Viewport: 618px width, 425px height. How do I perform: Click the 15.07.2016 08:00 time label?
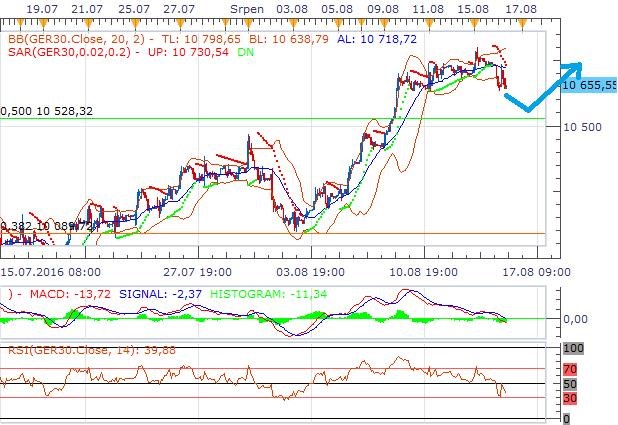click(50, 272)
